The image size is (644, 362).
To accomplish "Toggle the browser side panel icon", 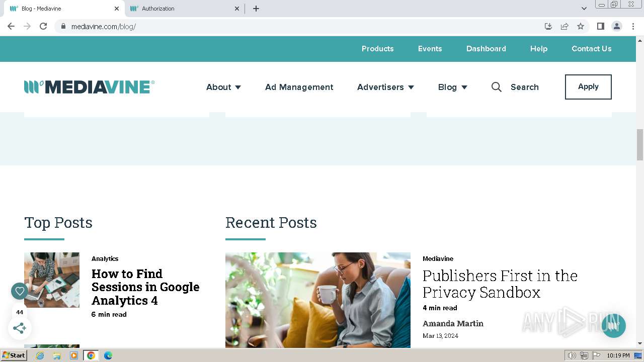I will [600, 26].
